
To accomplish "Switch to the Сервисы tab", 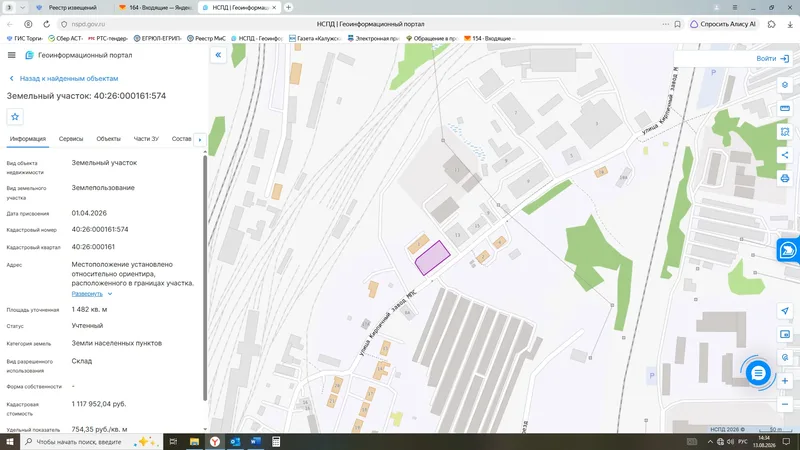I will click(x=71, y=139).
